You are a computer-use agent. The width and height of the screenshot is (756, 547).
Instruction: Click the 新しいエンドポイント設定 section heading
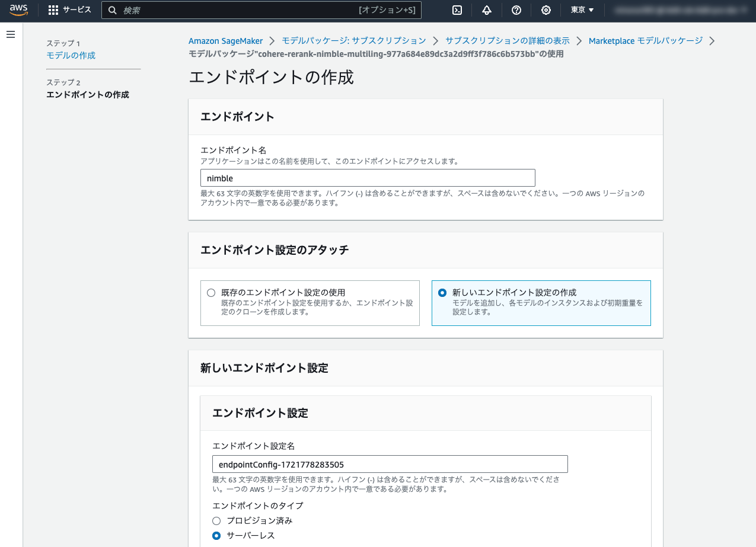[x=264, y=368]
